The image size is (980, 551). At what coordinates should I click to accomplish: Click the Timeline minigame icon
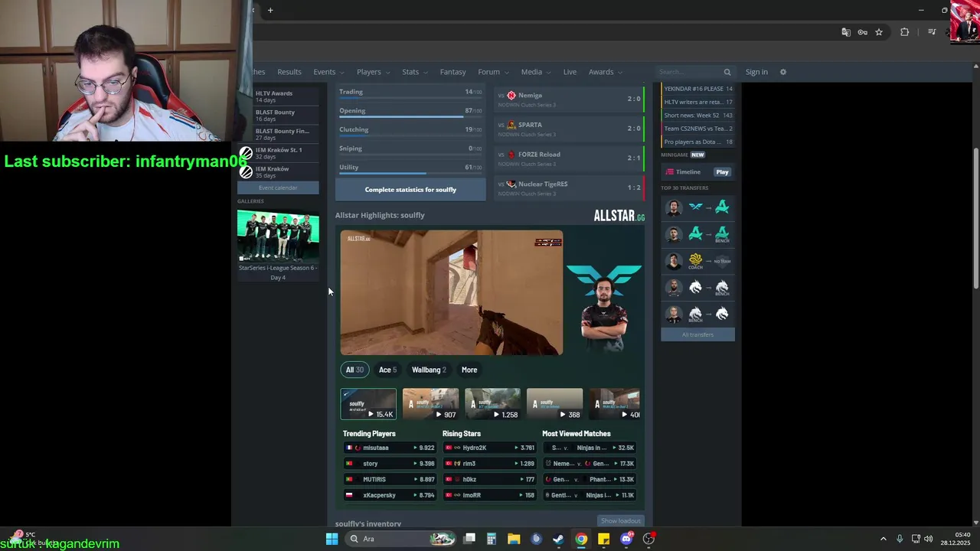point(669,172)
